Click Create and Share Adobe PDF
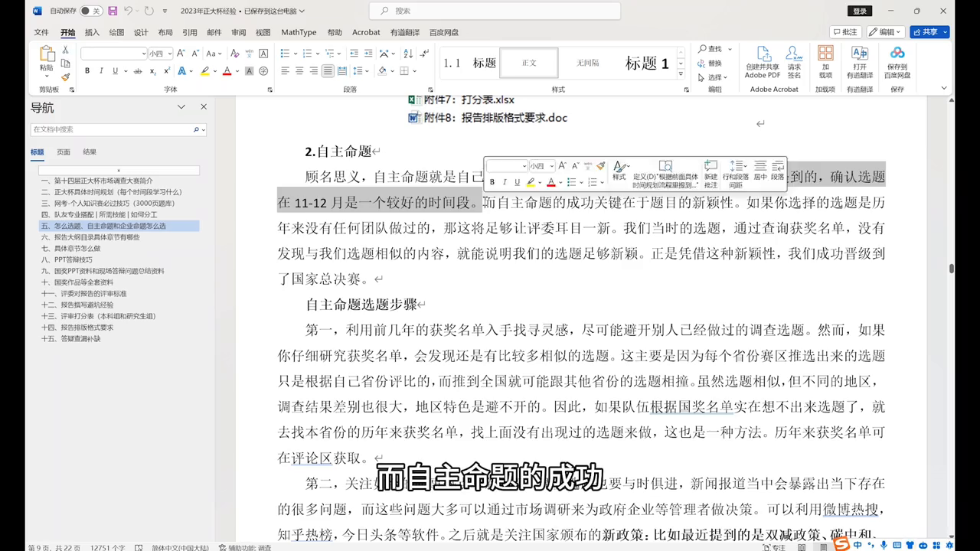The height and width of the screenshot is (551, 980). tap(763, 63)
